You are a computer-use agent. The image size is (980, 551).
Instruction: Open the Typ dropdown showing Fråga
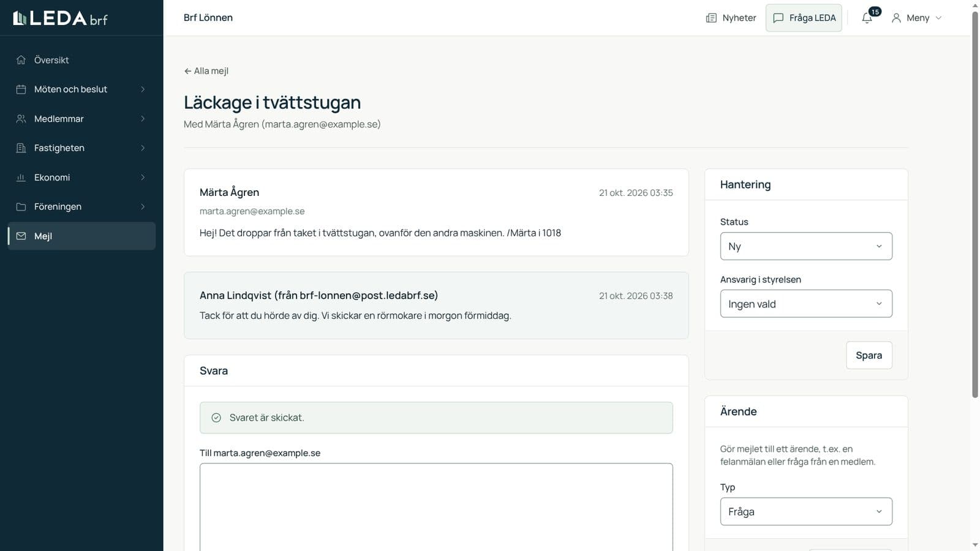[x=806, y=512]
